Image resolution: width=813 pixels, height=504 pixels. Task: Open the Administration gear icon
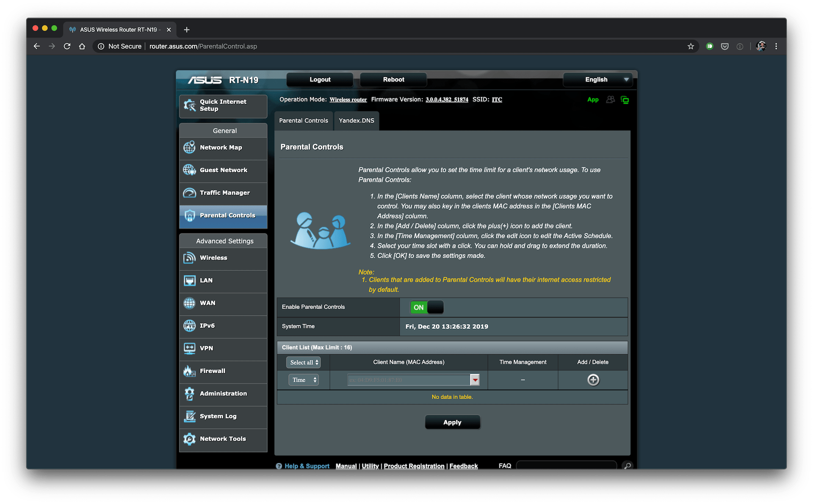[189, 394]
